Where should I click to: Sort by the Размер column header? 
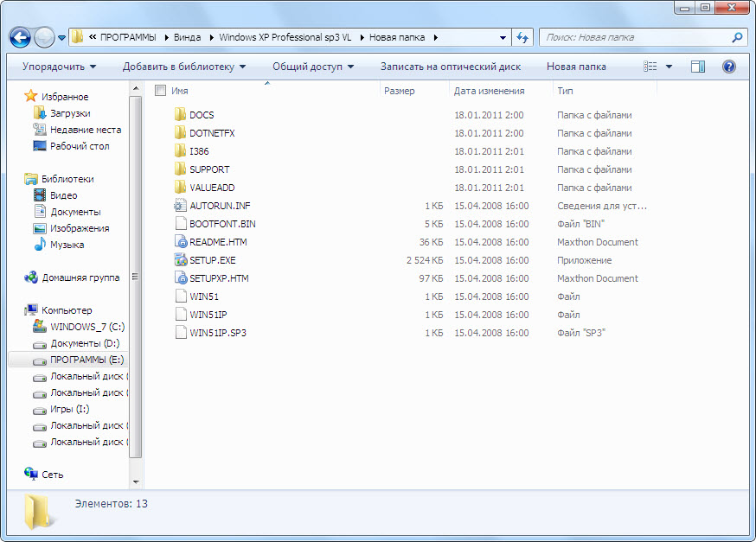[400, 91]
